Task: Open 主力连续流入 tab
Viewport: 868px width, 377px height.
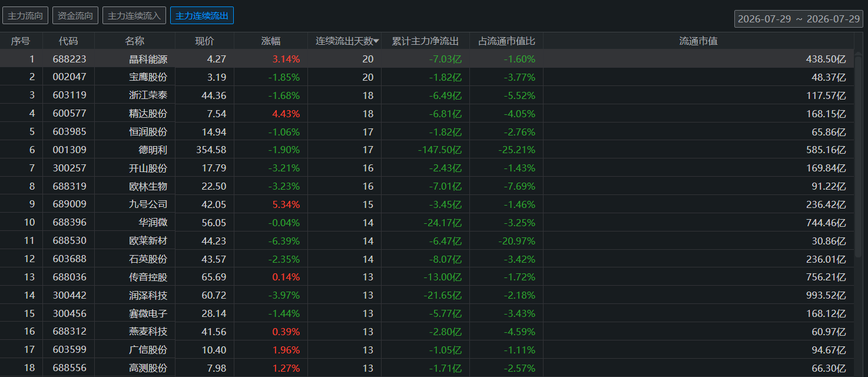Action: [x=134, y=16]
